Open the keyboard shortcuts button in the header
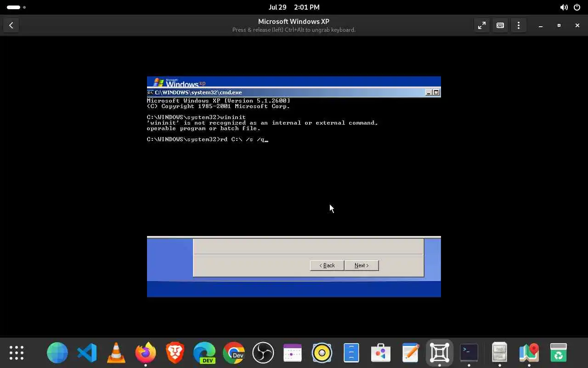The height and width of the screenshot is (368, 588). point(500,26)
